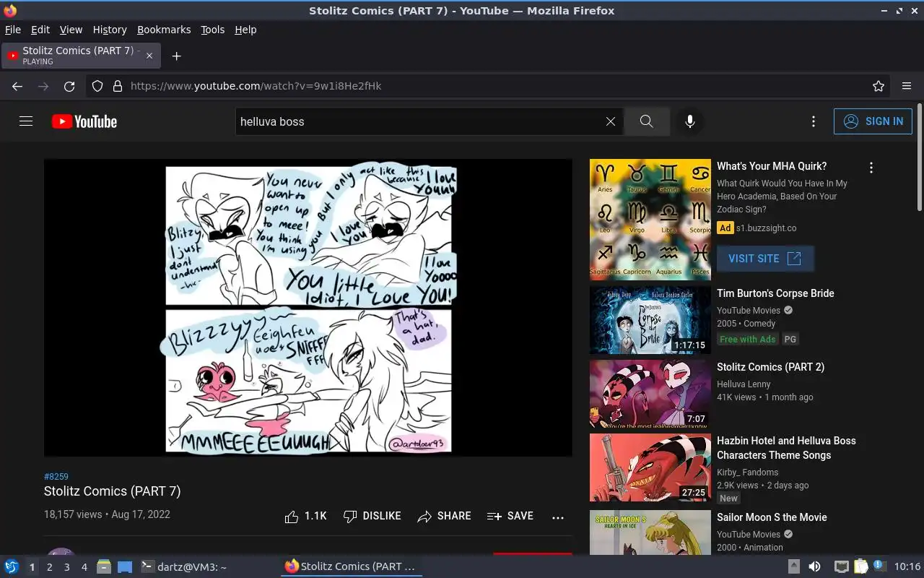The width and height of the screenshot is (924, 578).
Task: Open Stolitz Comics (PART 2) thumbnail
Action: [x=650, y=394]
